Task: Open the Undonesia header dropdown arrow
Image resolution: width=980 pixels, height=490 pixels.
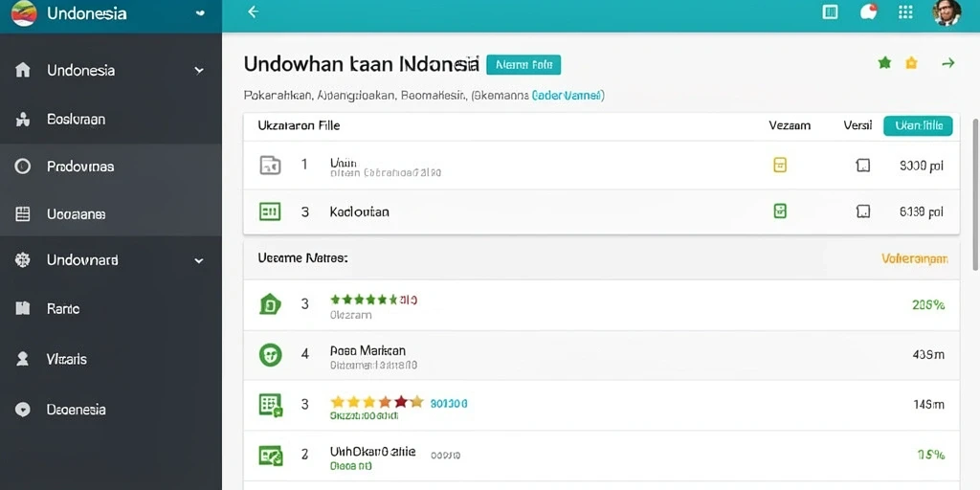Action: [x=199, y=12]
